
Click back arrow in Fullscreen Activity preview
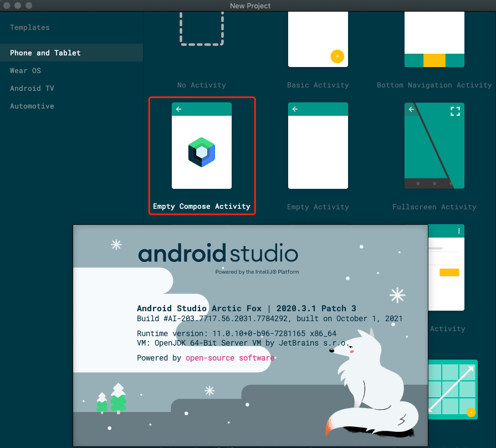coord(411,109)
